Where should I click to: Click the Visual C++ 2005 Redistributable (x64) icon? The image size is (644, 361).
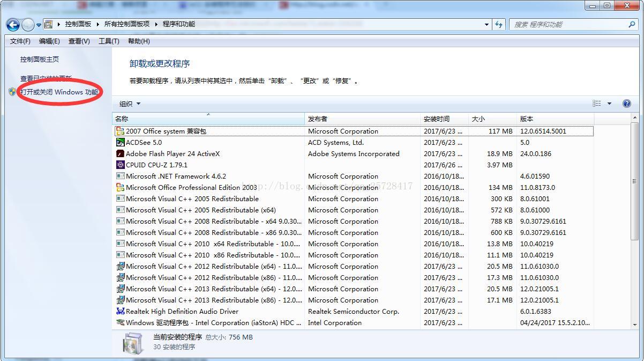[x=121, y=210]
